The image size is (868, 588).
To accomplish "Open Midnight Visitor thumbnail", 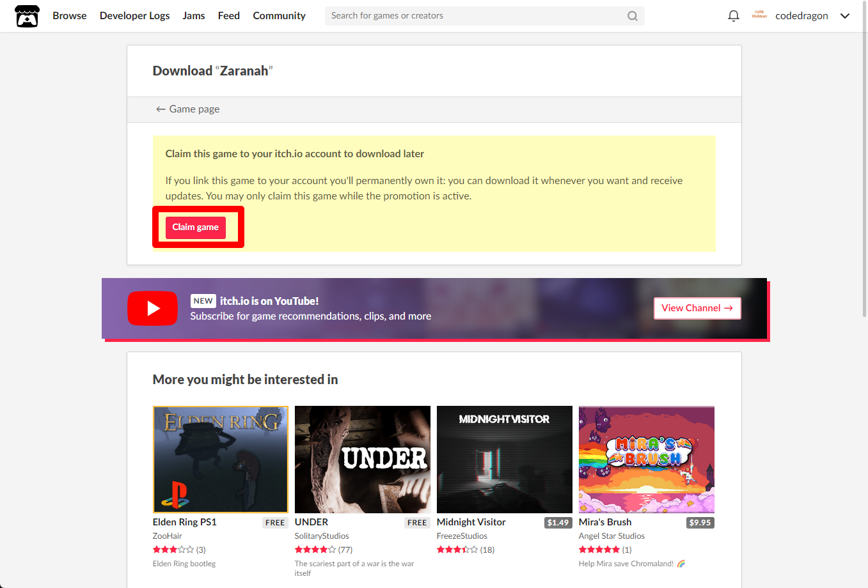I will pyautogui.click(x=505, y=460).
